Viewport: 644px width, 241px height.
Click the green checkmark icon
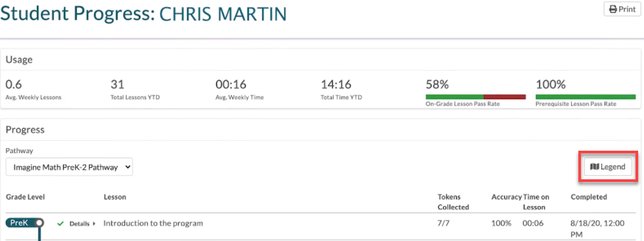tap(61, 223)
